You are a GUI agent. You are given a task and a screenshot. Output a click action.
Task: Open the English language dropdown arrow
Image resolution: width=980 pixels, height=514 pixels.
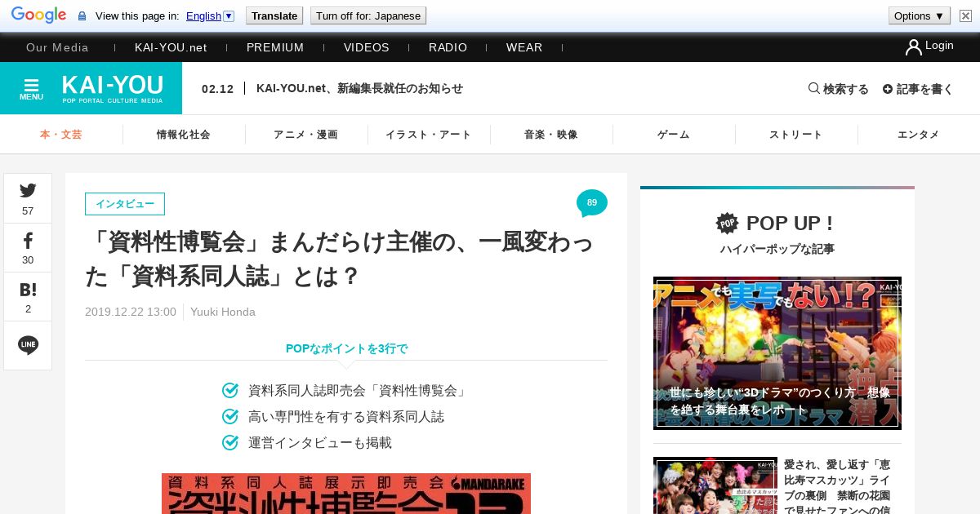click(x=229, y=16)
